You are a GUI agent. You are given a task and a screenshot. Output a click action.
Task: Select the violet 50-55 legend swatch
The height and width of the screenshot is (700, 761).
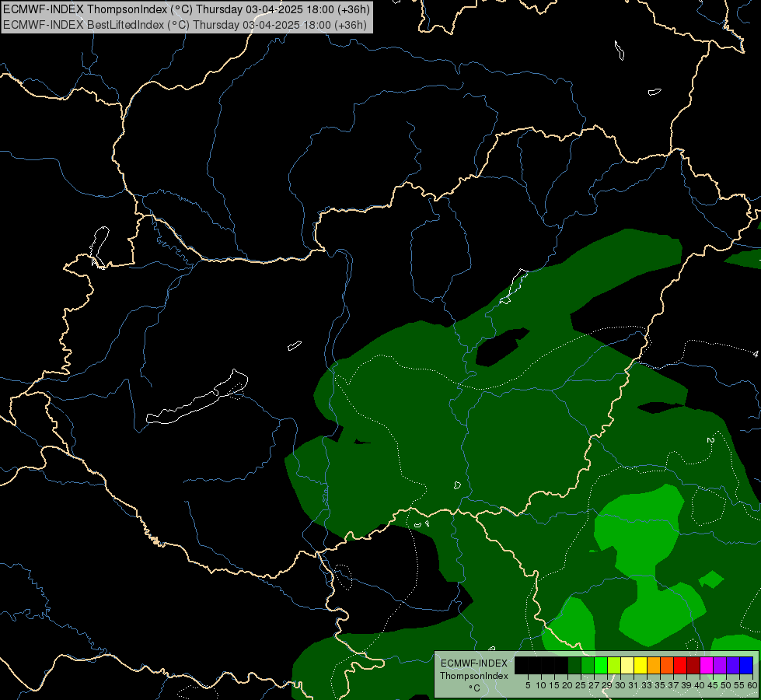[733, 665]
